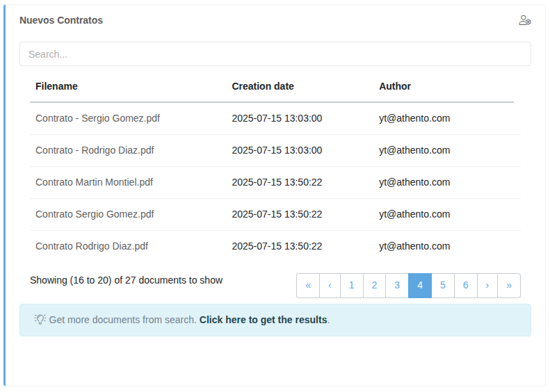Open Contrato Martin Montiel.pdf
This screenshot has height=392, width=550.
[x=94, y=182]
